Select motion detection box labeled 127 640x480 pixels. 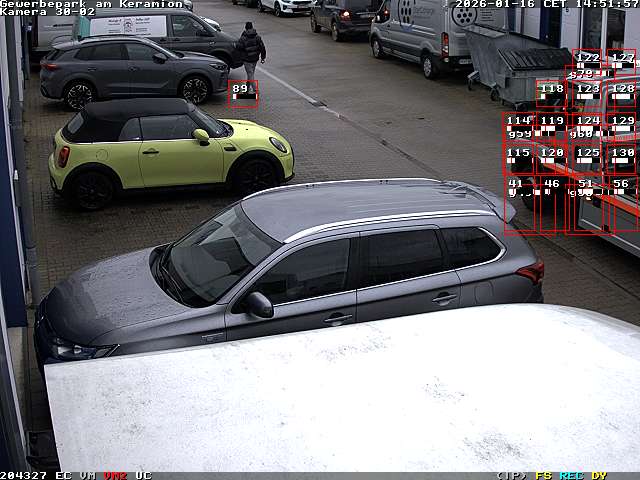click(622, 62)
